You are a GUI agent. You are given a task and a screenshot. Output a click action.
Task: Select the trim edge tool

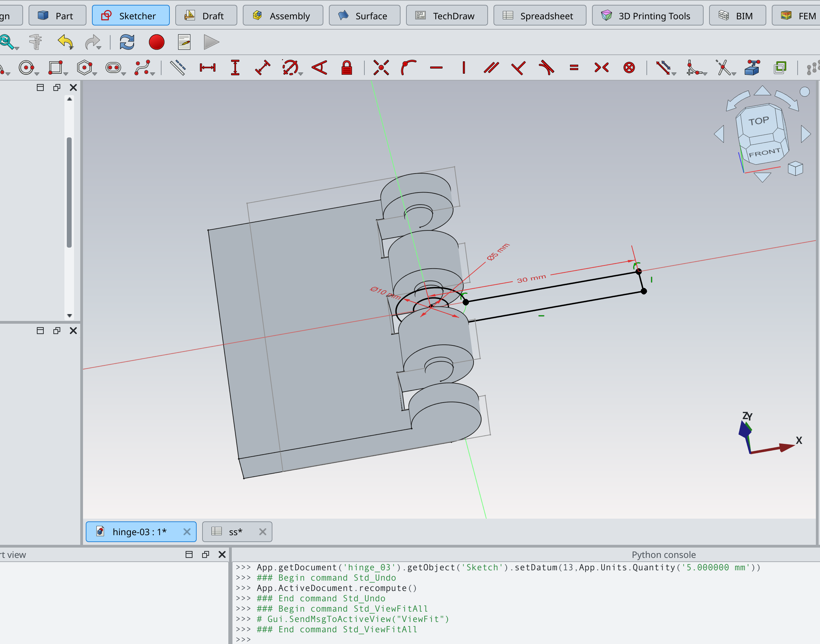click(x=723, y=68)
